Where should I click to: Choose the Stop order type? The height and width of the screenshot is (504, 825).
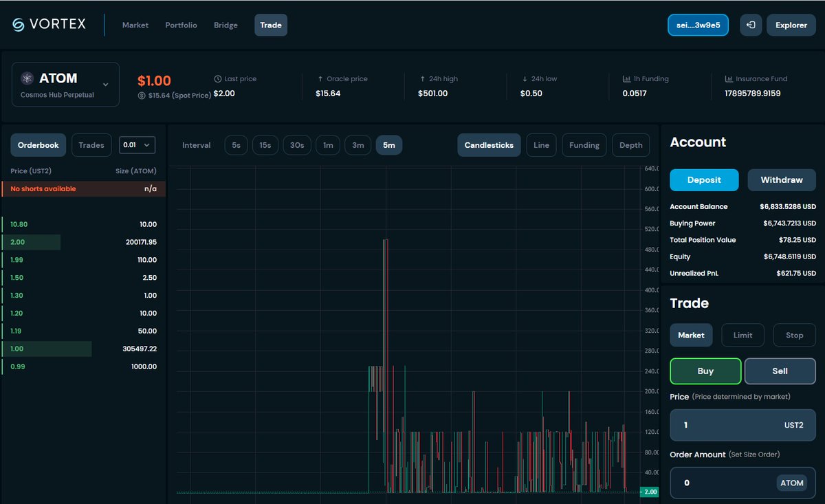pyautogui.click(x=794, y=335)
